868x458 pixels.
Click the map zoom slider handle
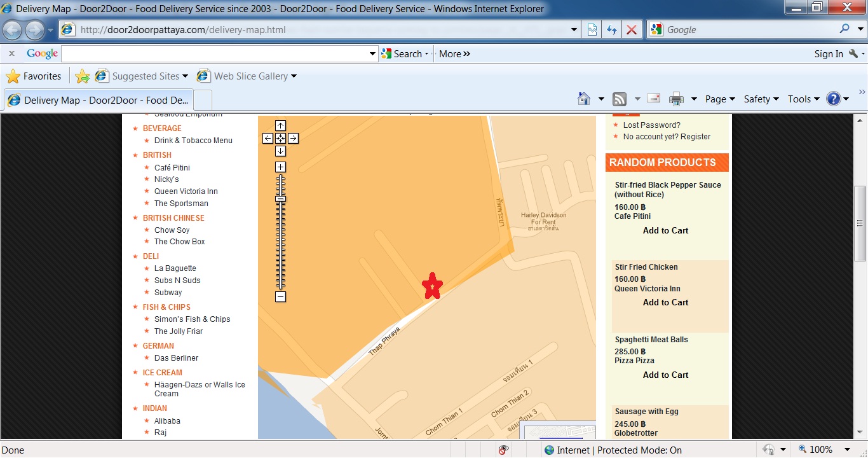point(280,198)
